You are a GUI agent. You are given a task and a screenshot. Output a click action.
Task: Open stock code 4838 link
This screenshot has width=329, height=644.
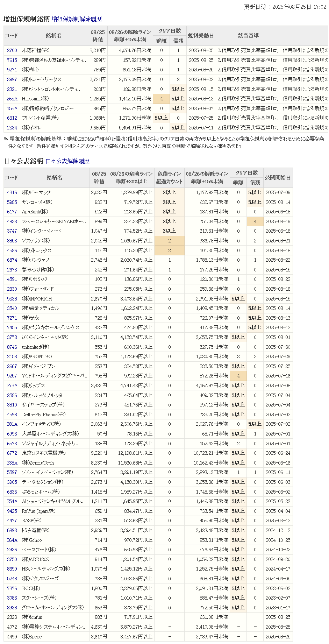pos(12,221)
